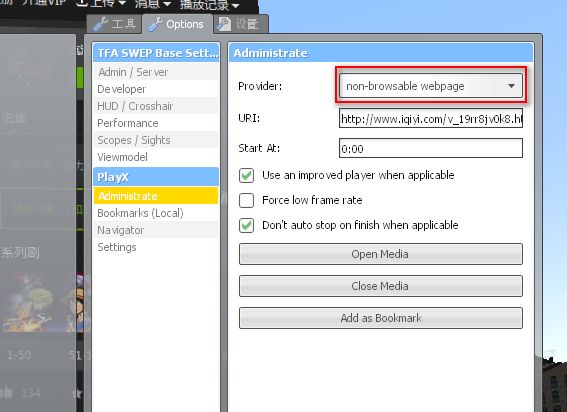Open Bookmarks (Local) entry
The height and width of the screenshot is (412, 567).
pos(156,213)
